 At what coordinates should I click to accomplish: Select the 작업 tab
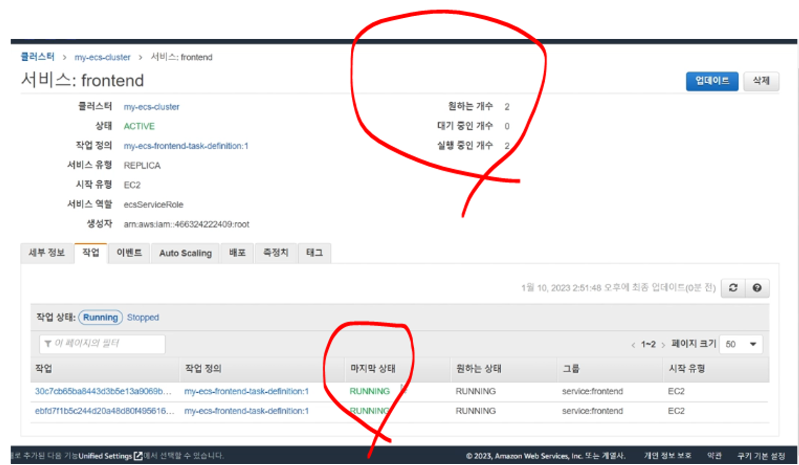coord(91,253)
